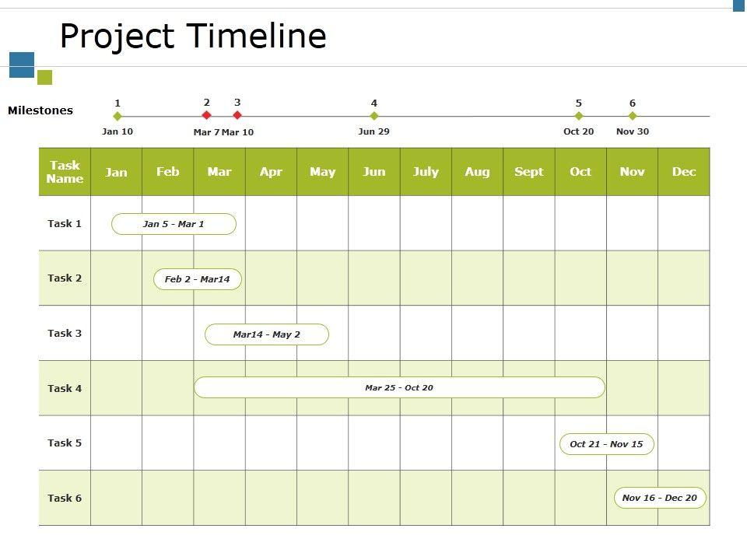Click the 'Nov 16 - Dec 20' bar
The width and height of the screenshot is (747, 560).
pos(660,498)
